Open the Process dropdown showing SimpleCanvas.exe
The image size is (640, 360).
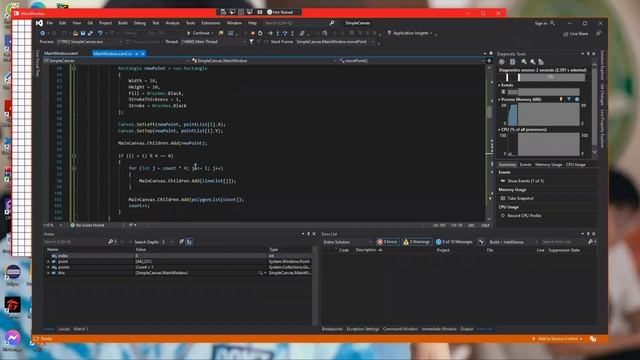tap(89, 42)
